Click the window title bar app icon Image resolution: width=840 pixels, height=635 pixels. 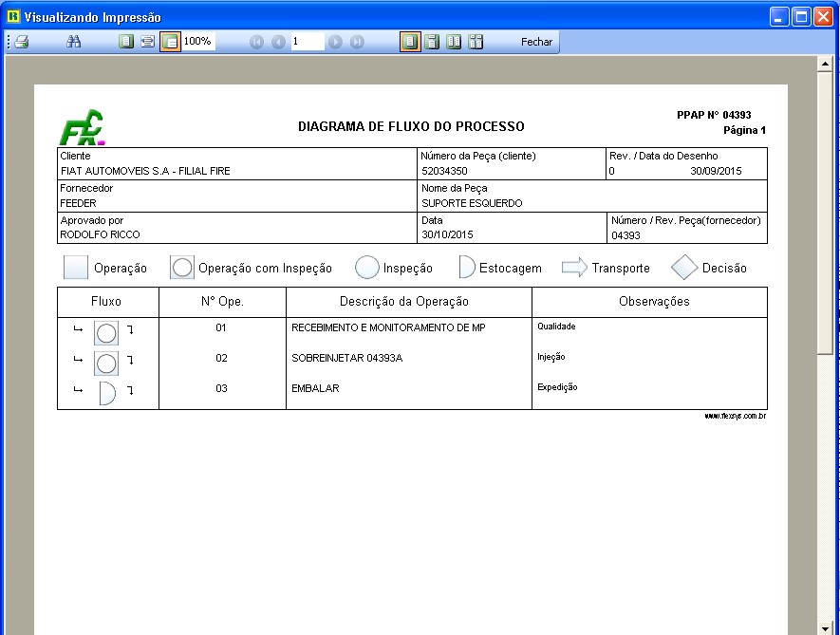[x=13, y=17]
